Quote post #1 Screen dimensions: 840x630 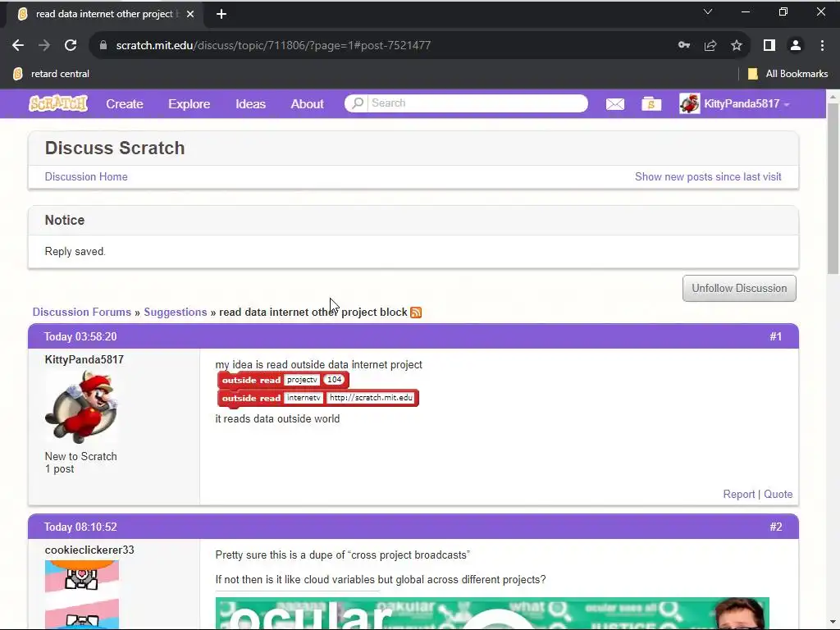click(x=778, y=494)
